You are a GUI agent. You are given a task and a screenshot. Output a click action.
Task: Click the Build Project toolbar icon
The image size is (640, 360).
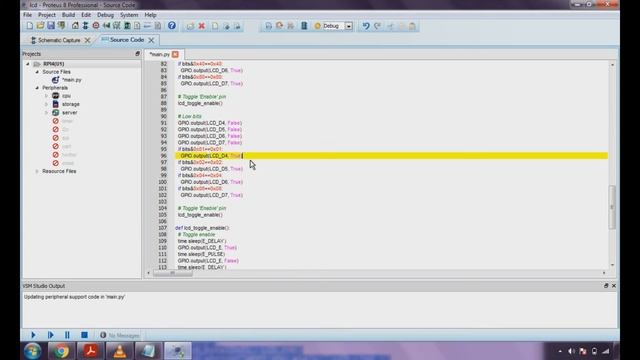point(269,26)
